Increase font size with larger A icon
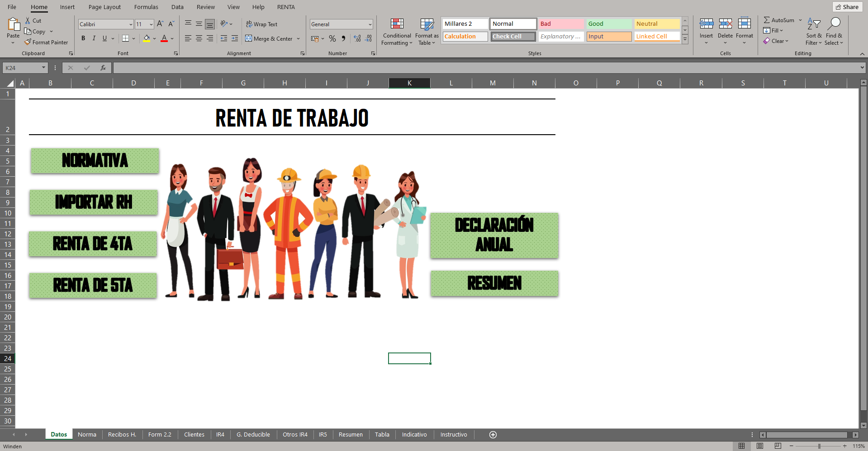 click(x=160, y=24)
